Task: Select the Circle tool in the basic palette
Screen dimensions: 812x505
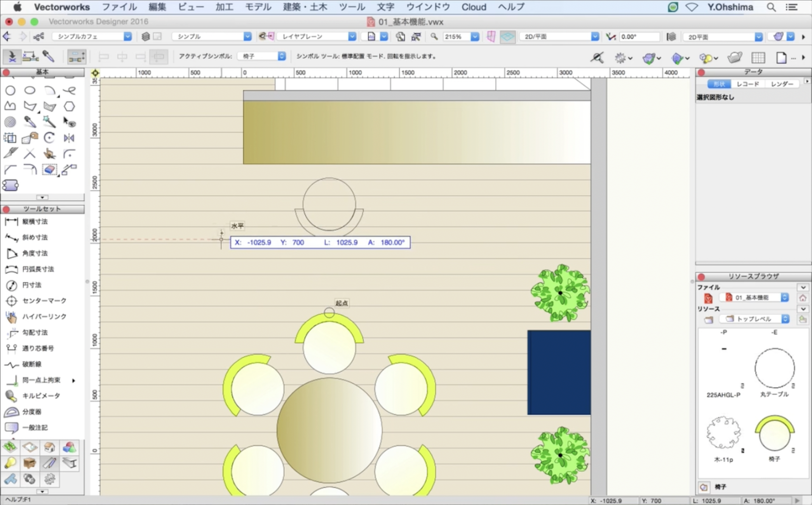Action: (10, 91)
